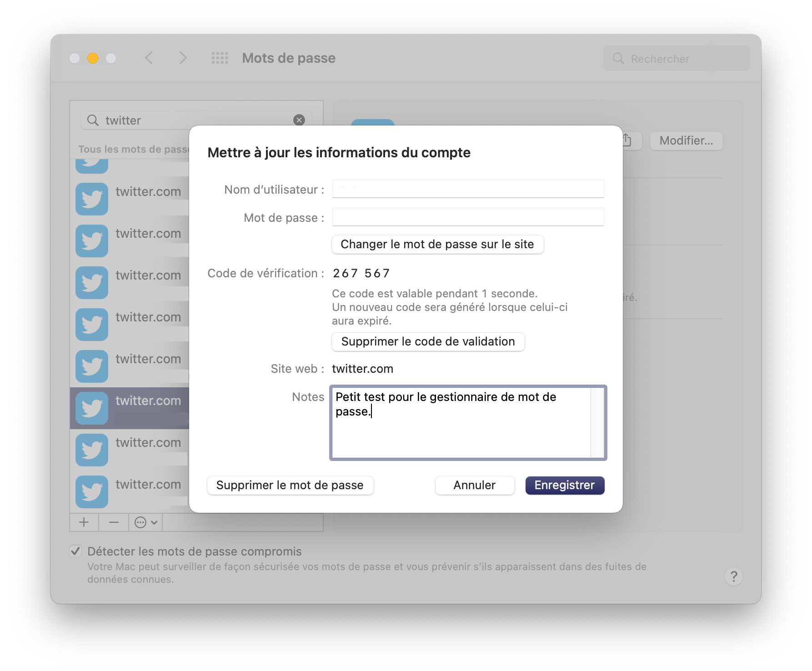
Task: Click the Tous les mots de passe header
Action: point(134,149)
